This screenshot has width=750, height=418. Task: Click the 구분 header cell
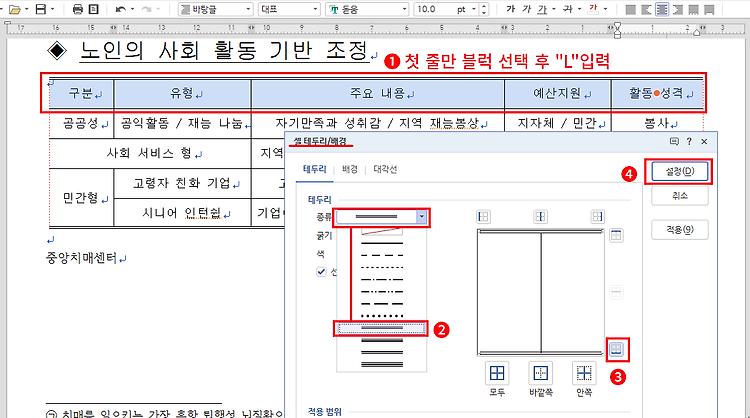click(x=81, y=93)
